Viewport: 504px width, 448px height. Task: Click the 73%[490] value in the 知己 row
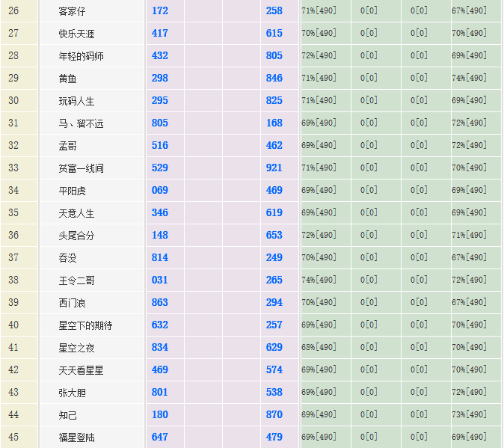pyautogui.click(x=469, y=414)
